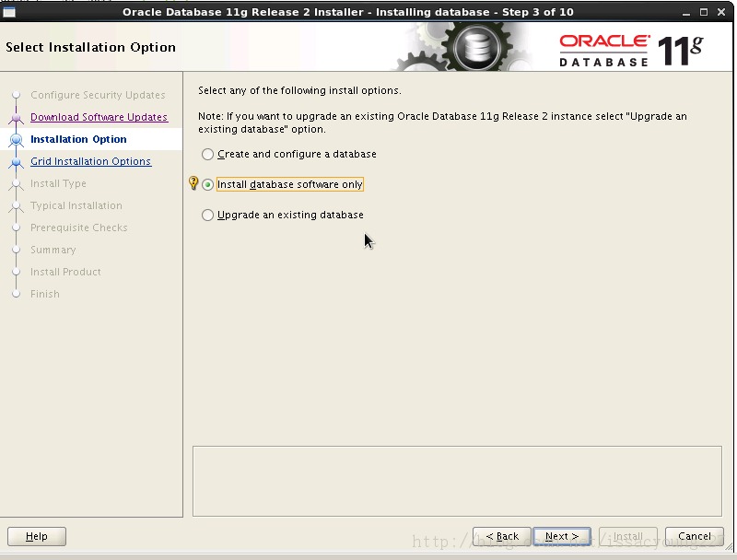
Task: Click the Next button to continue
Action: pyautogui.click(x=562, y=535)
